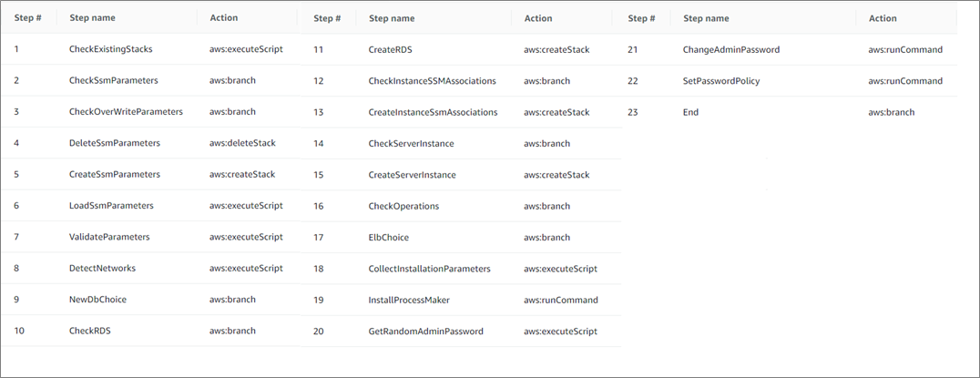Click the rightmost Action column header

click(883, 18)
